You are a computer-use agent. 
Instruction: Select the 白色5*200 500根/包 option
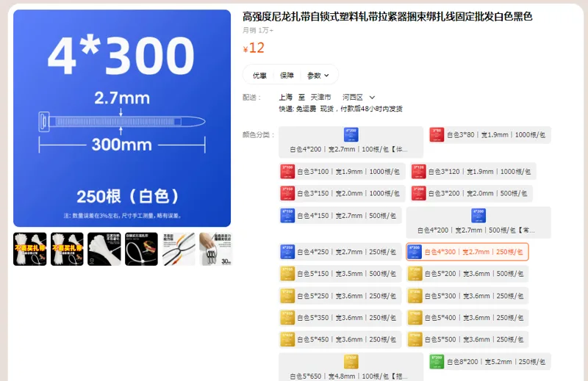467,274
